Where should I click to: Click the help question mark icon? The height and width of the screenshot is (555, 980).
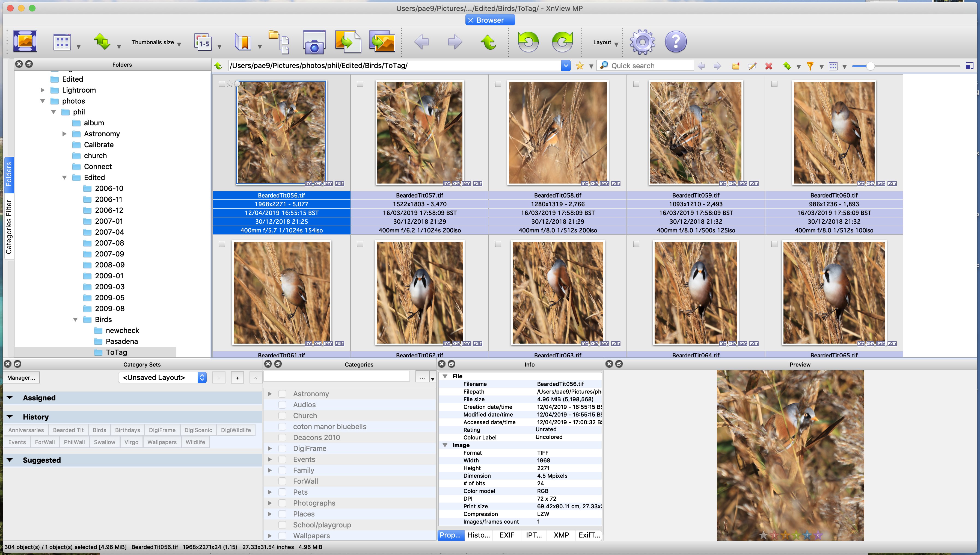point(676,42)
